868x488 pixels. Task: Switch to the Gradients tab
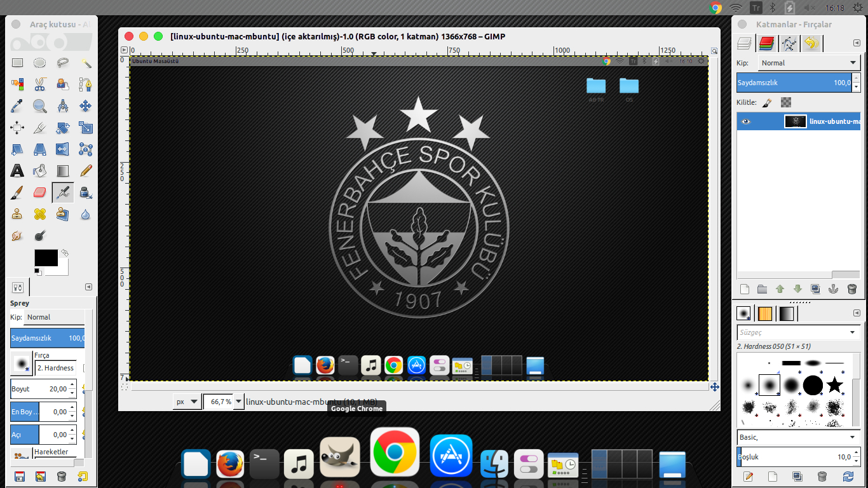pos(787,314)
